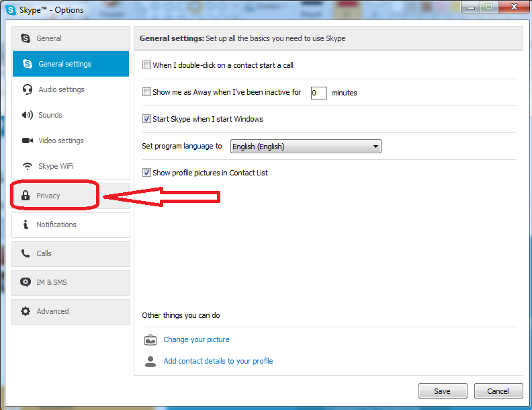Click the headset icon for Audio settings
The height and width of the screenshot is (410, 532).
click(x=28, y=89)
